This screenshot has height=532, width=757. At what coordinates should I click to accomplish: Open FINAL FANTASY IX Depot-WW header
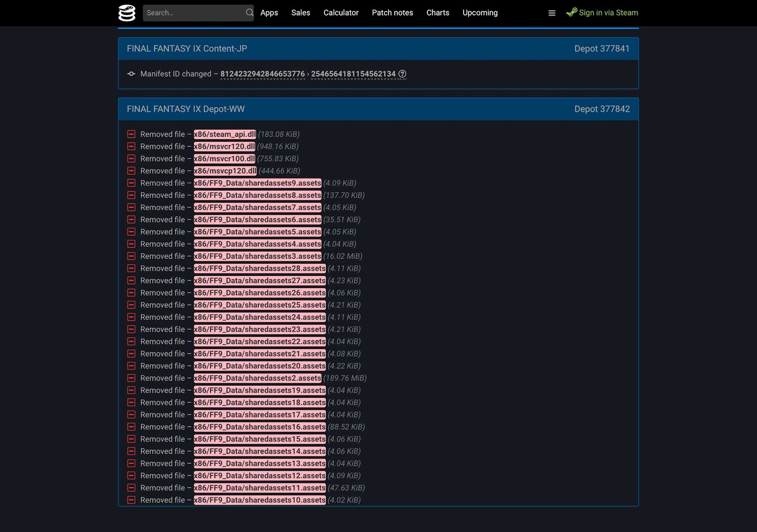tap(186, 109)
